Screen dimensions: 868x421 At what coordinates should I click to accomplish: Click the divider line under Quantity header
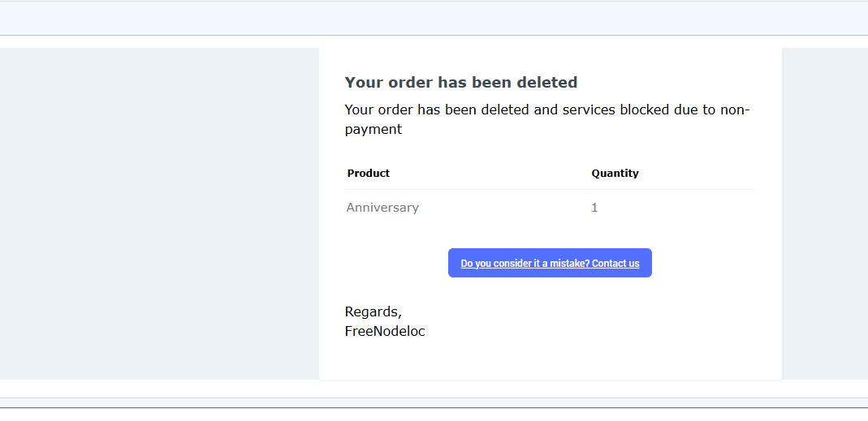(672, 189)
